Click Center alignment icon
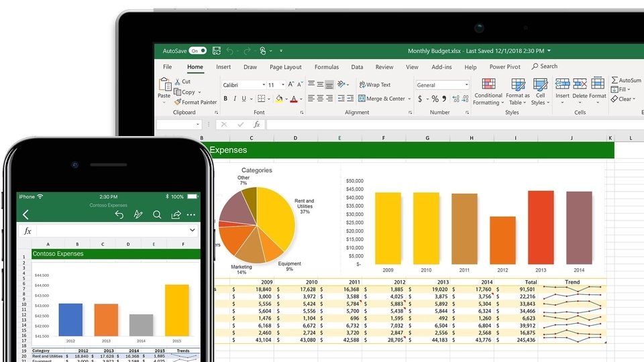This screenshot has width=644, height=362. (320, 99)
